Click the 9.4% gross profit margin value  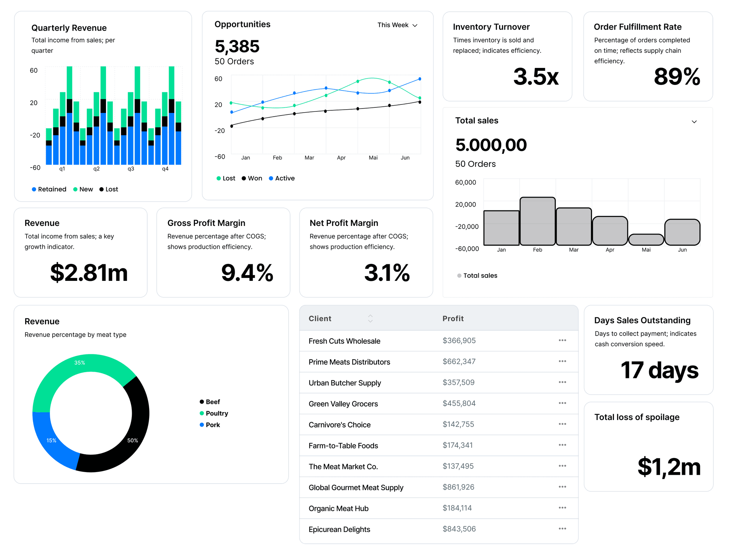click(247, 273)
